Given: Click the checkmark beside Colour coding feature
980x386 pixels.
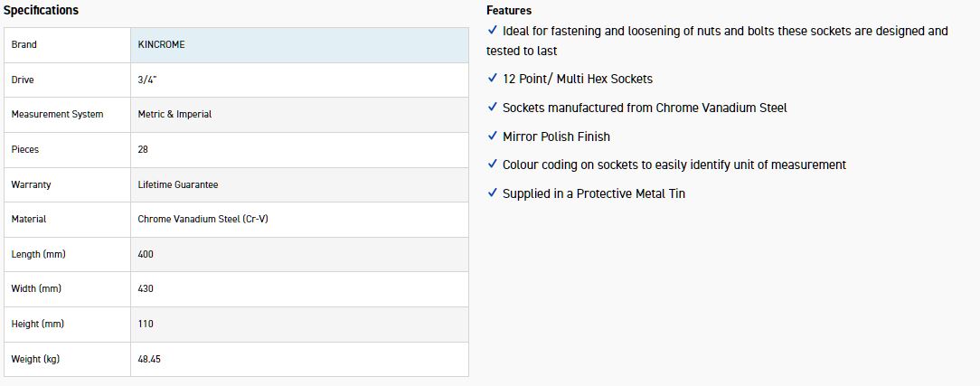Looking at the screenshot, I should [x=492, y=165].
